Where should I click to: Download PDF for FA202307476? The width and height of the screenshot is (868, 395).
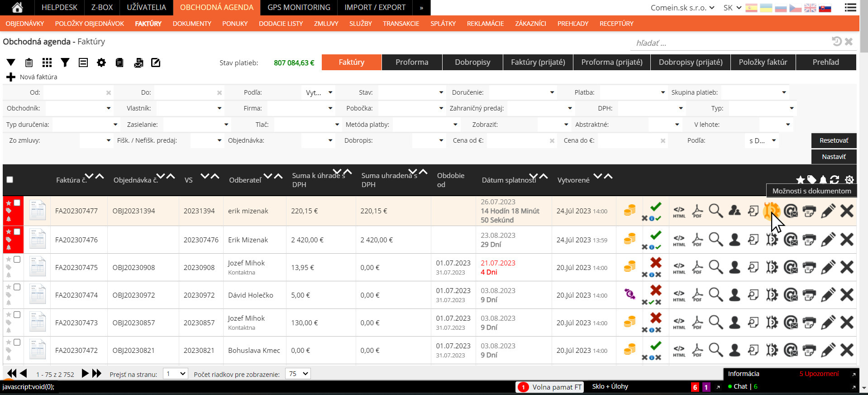pos(697,239)
